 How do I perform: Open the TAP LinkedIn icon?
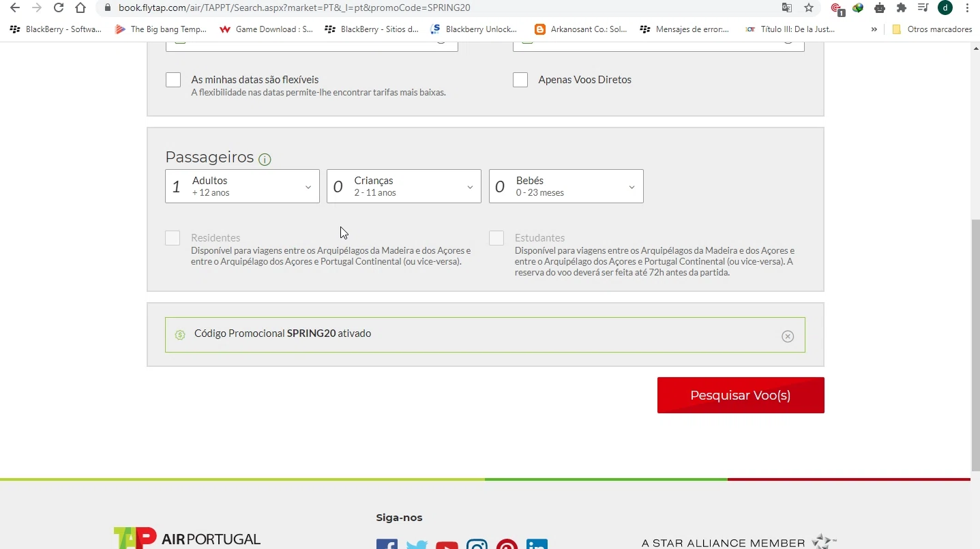pos(537,544)
